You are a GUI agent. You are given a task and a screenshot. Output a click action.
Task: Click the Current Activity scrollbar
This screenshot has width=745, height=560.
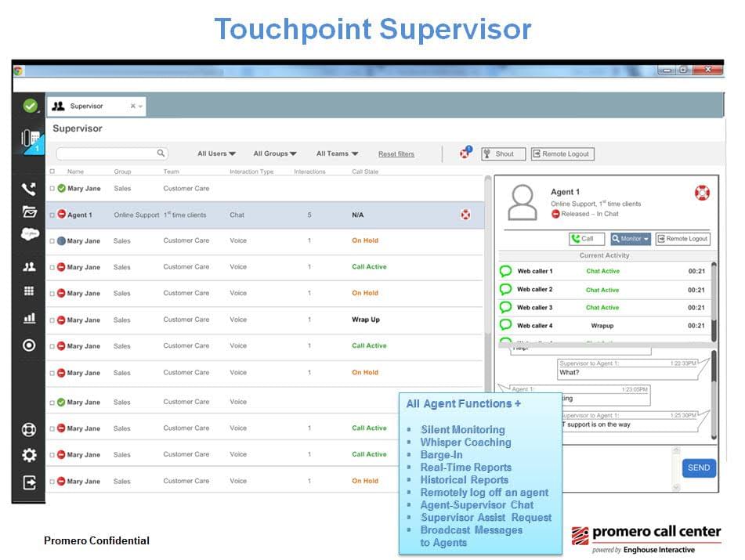[714, 301]
